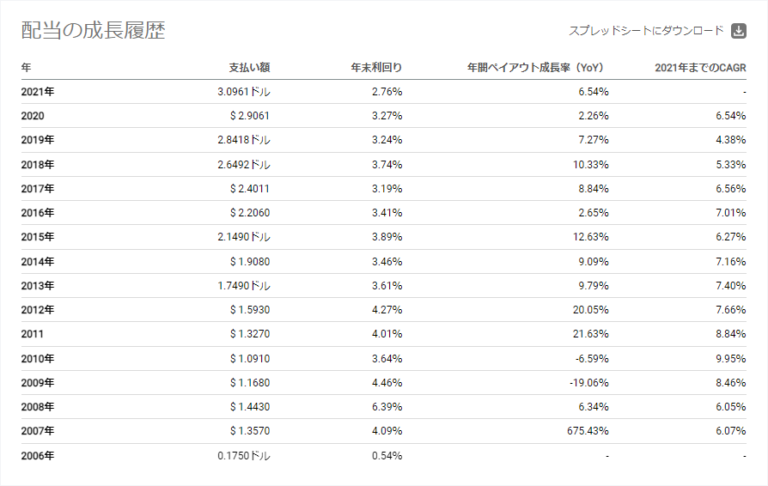The width and height of the screenshot is (768, 486).
Task: Click the 2020 row label
Action: (33, 116)
